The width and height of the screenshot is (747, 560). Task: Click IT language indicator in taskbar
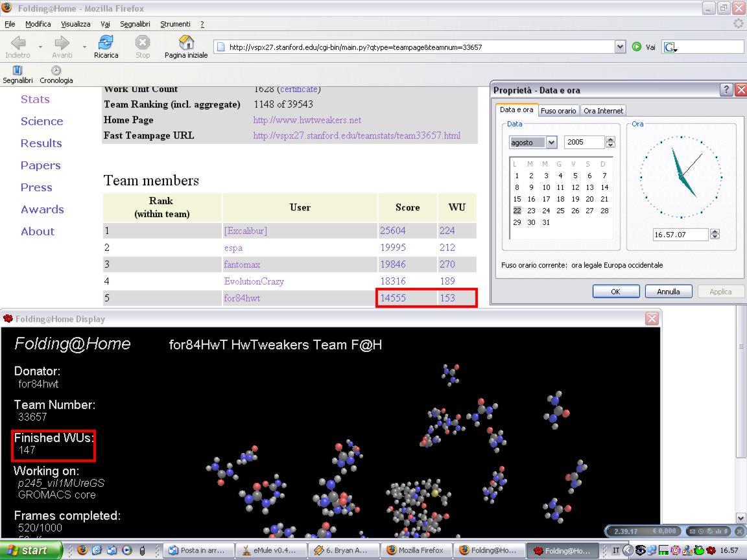coord(616,550)
